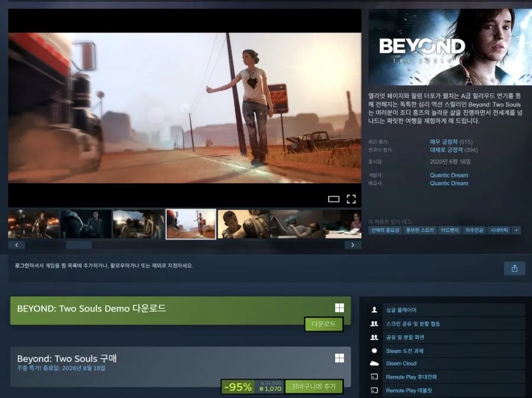Click the share icon button
The width and height of the screenshot is (532, 398).
pos(514,268)
